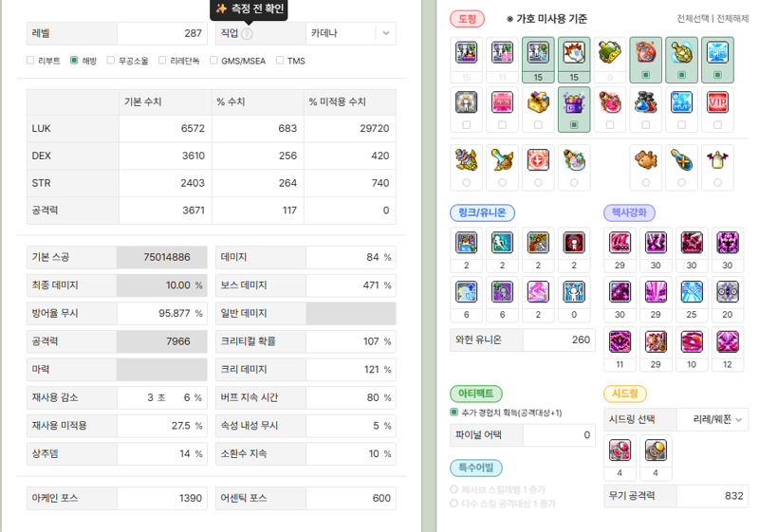The height and width of the screenshot is (532, 759).
Task: Click the 아티팩트 section label
Action: [476, 394]
